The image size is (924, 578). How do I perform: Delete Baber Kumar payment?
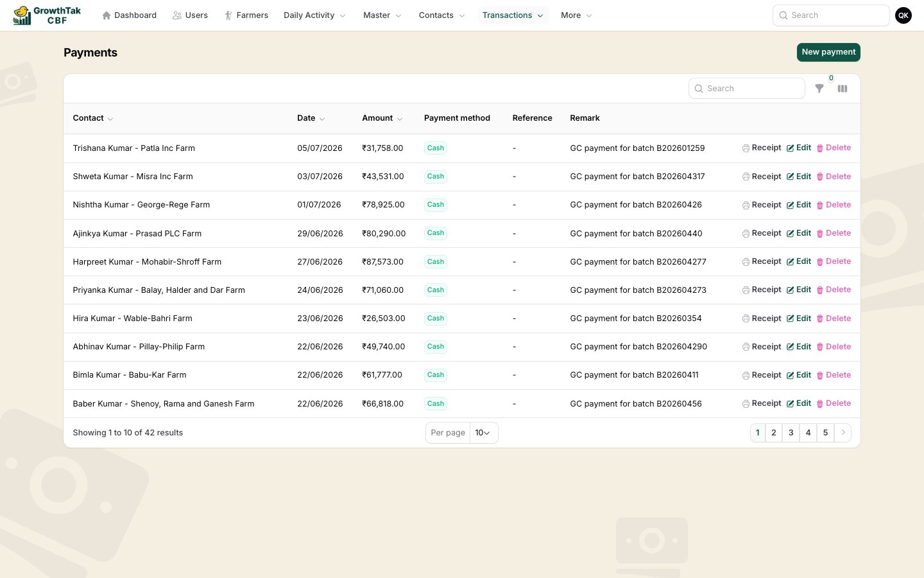pyautogui.click(x=834, y=403)
